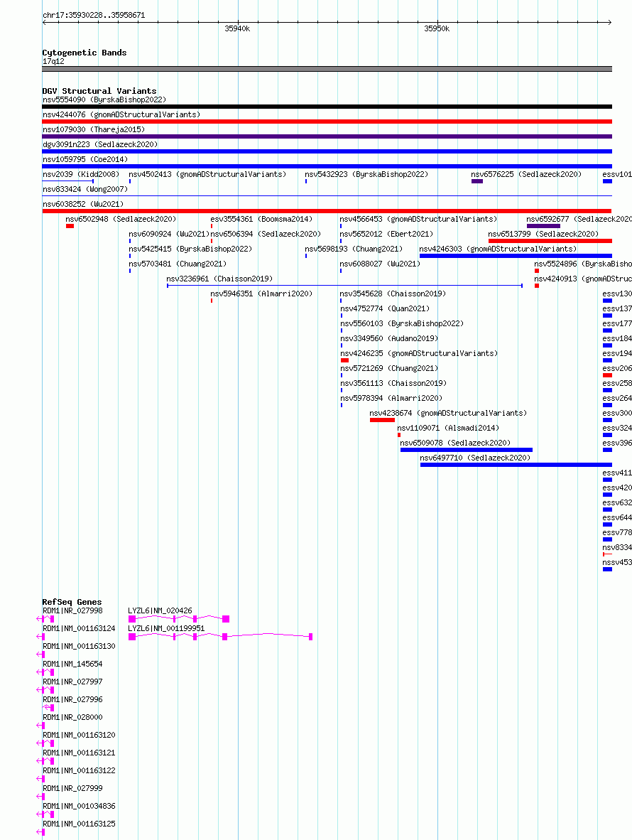Click the chr17:35930228..35958671 region label

pyautogui.click(x=94, y=16)
